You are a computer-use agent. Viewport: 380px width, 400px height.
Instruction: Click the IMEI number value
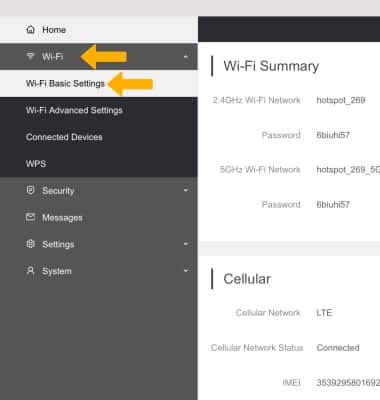348,383
